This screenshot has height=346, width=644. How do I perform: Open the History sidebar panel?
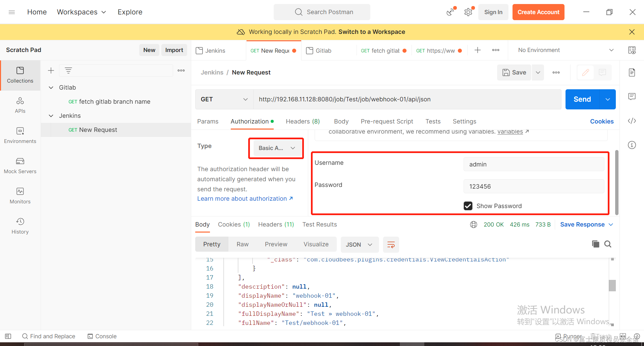click(x=20, y=226)
